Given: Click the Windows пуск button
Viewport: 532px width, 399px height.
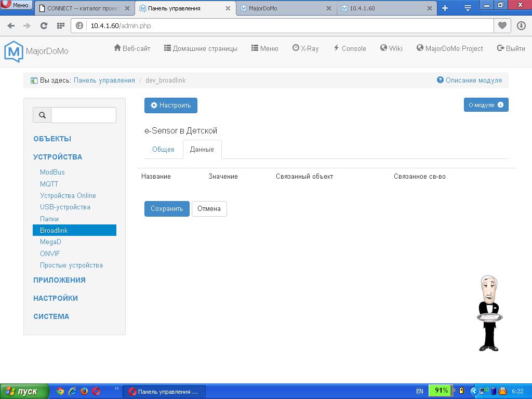Looking at the screenshot, I should click(24, 391).
